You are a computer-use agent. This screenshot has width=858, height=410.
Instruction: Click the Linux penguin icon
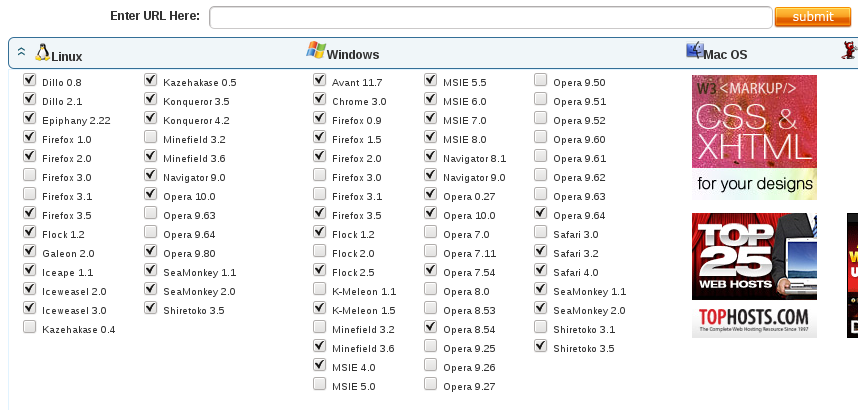tap(42, 53)
